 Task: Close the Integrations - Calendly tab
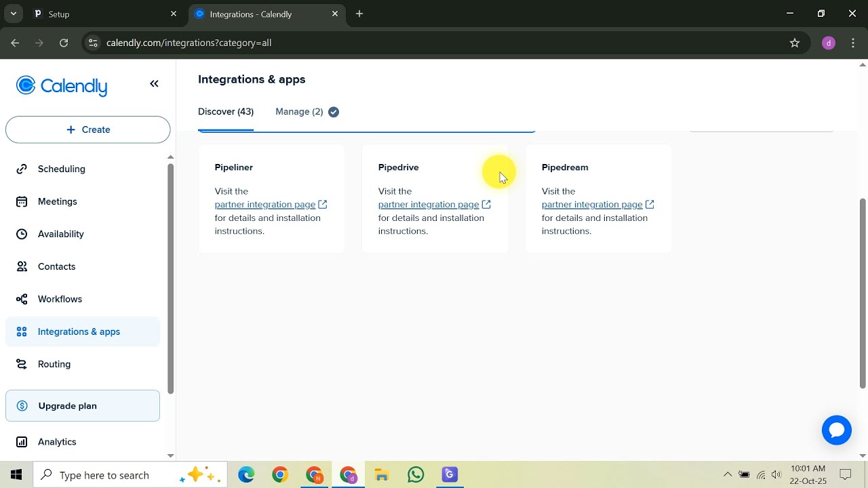coord(335,14)
